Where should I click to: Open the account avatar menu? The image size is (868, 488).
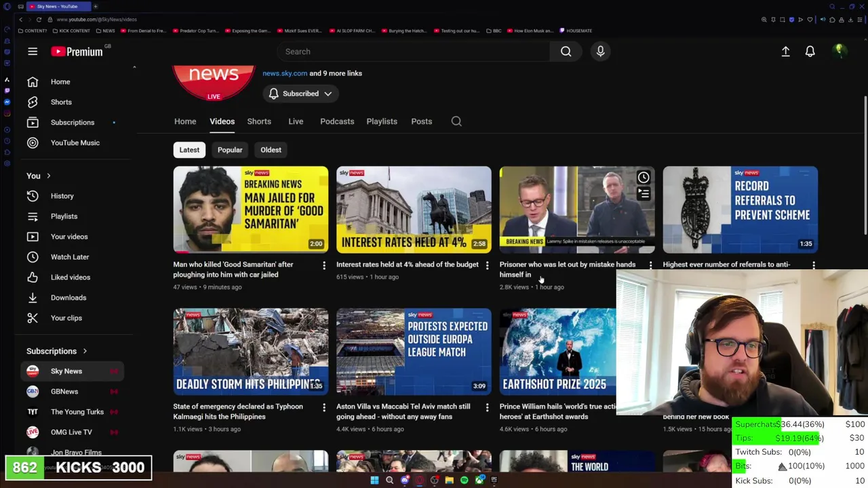coord(839,51)
